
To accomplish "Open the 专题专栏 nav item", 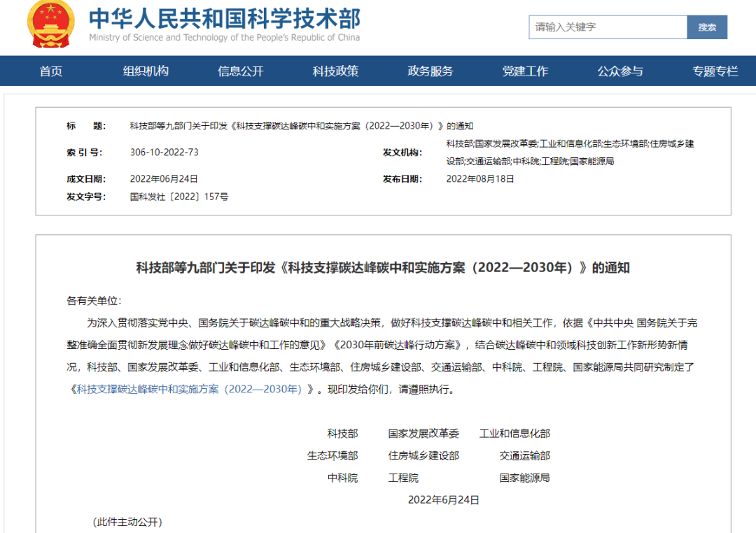I will point(715,71).
